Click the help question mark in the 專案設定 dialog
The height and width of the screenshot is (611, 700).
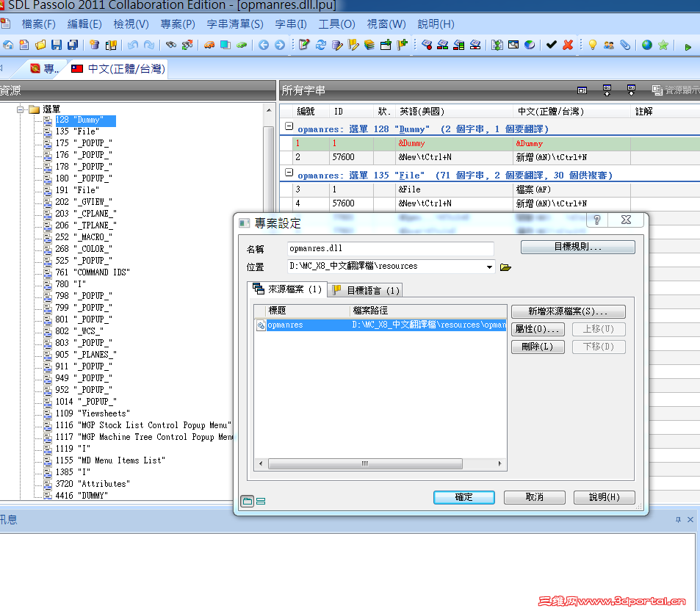(x=597, y=220)
